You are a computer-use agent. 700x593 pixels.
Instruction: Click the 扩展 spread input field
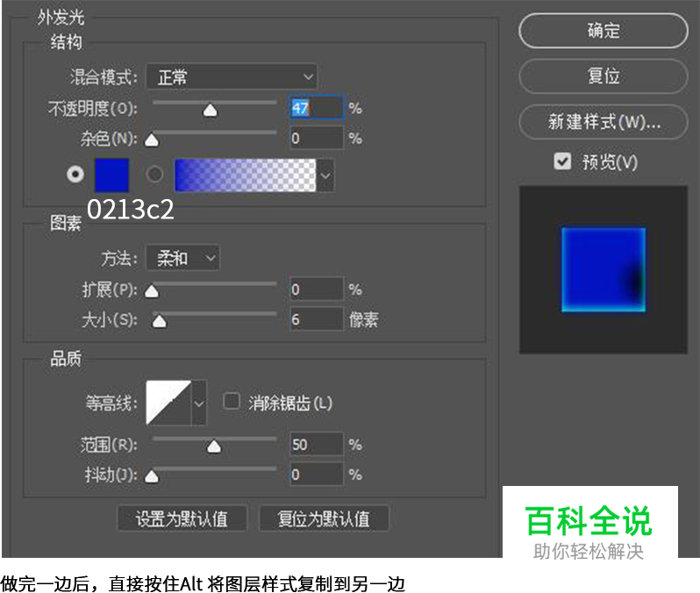[x=316, y=289]
